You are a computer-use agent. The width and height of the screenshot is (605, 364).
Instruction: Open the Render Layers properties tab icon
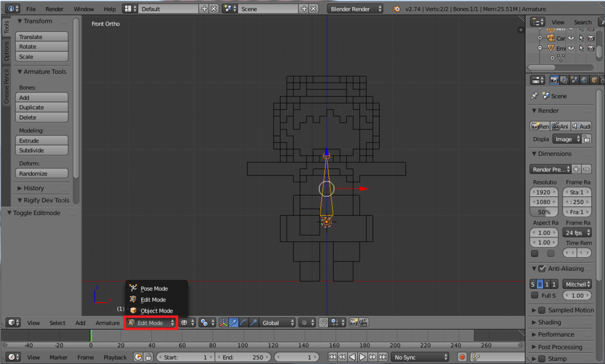(x=564, y=80)
